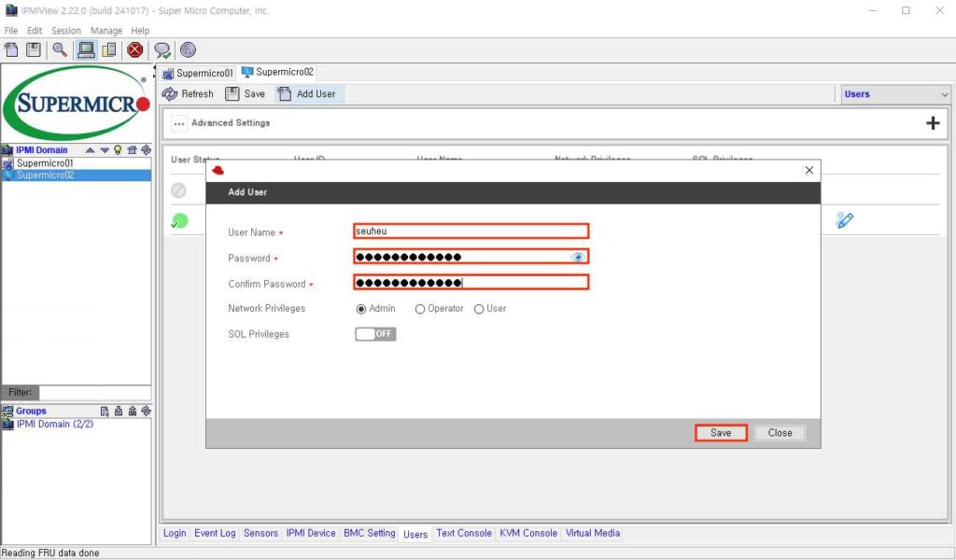The image size is (956, 560).
Task: Click the download tray icon in Groups header
Action: (119, 412)
